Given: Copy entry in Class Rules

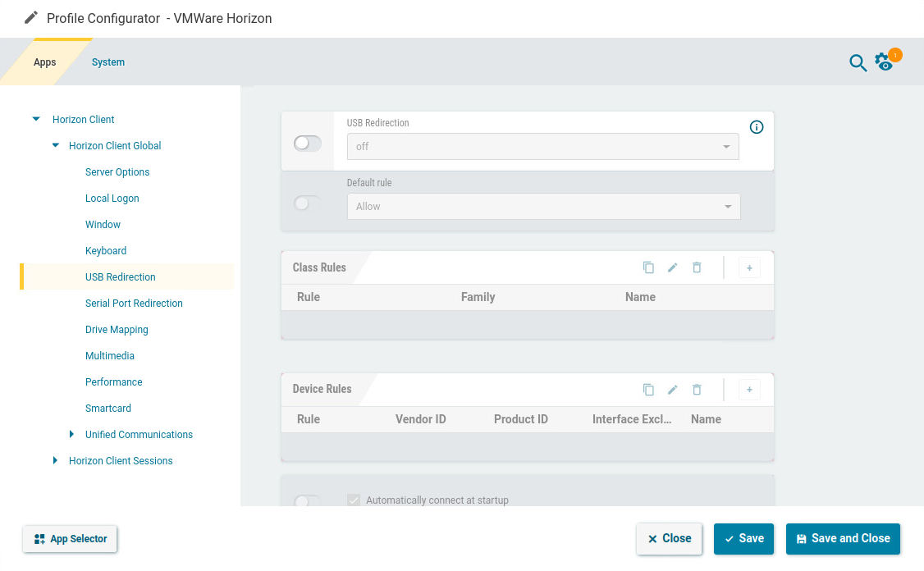Looking at the screenshot, I should coord(648,267).
